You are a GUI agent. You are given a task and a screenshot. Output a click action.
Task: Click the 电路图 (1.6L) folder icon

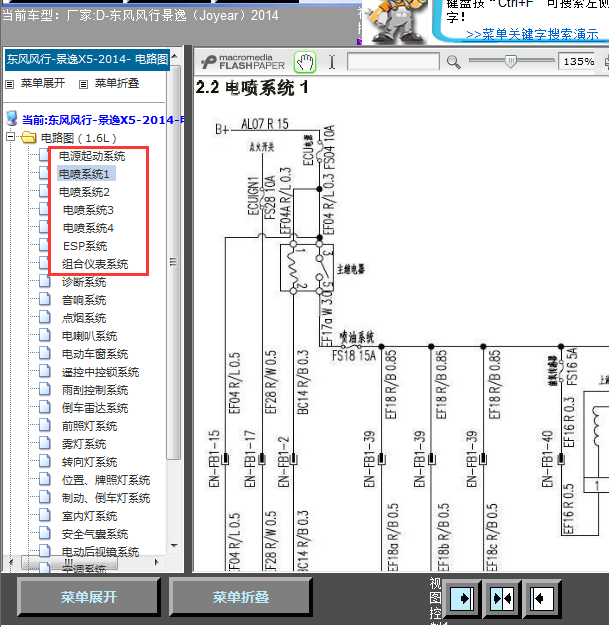(28, 138)
